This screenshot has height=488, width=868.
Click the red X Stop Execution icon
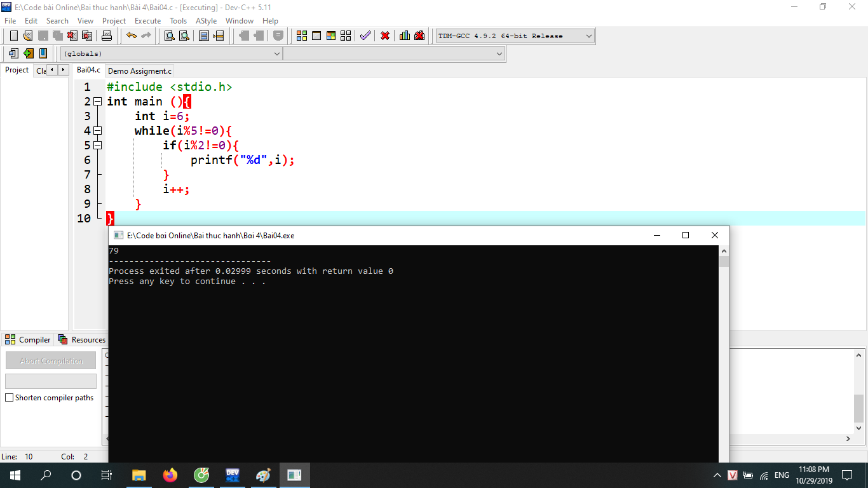pos(385,36)
